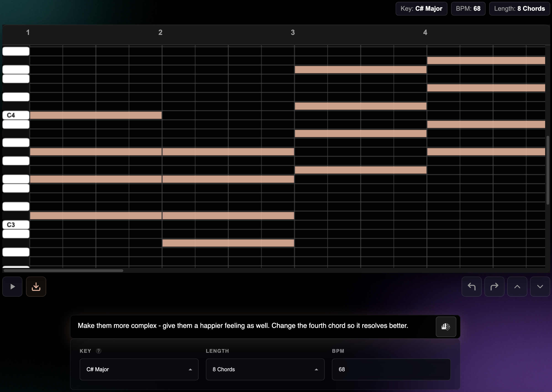Undo the last chord change
Image resolution: width=552 pixels, height=392 pixels.
point(472,287)
